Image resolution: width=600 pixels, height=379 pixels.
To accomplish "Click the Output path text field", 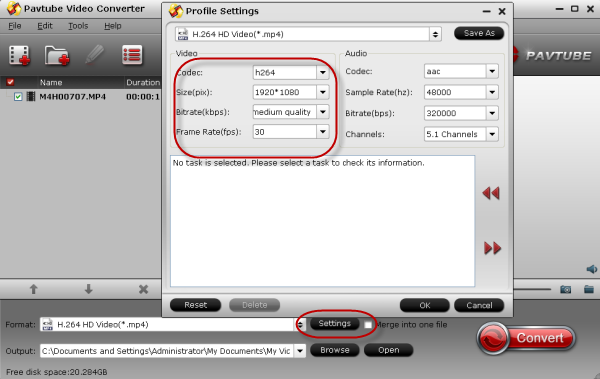I will [167, 351].
